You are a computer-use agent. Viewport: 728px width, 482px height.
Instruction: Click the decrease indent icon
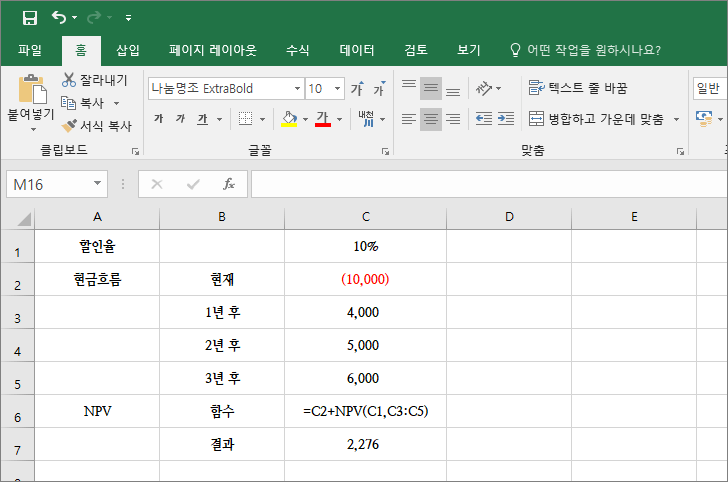click(484, 119)
